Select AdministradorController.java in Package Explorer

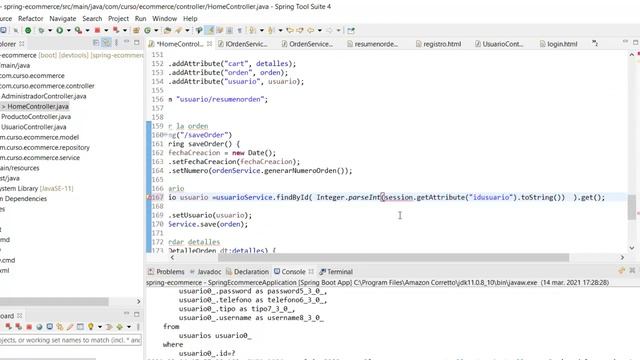(43, 96)
